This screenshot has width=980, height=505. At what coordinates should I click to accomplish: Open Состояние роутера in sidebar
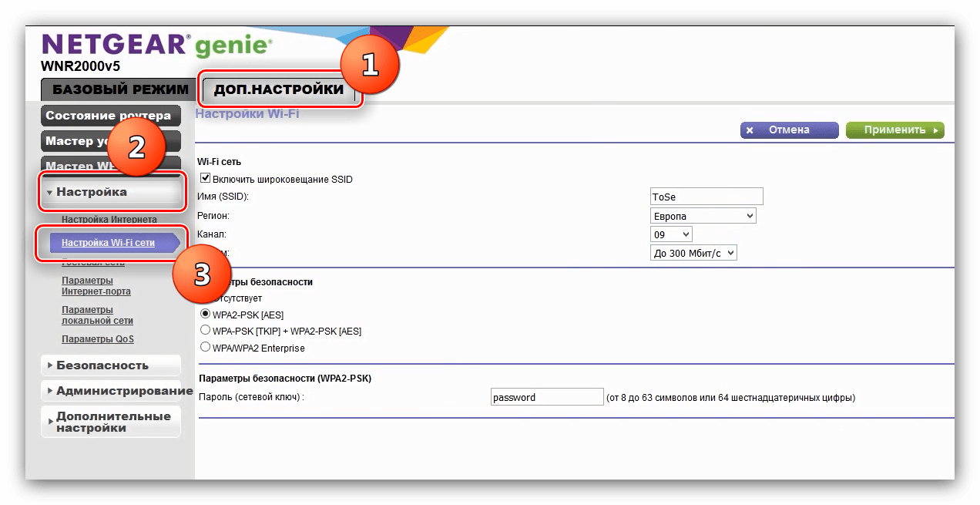[108, 116]
